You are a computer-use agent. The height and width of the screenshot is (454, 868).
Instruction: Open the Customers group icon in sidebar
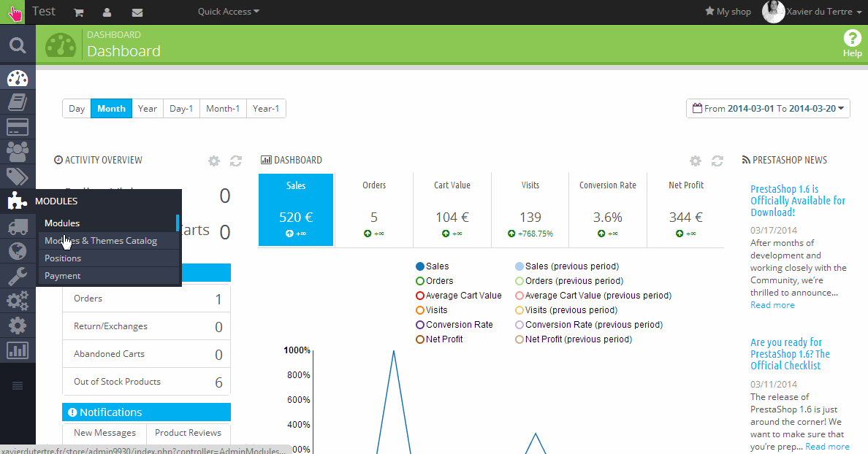(x=18, y=152)
